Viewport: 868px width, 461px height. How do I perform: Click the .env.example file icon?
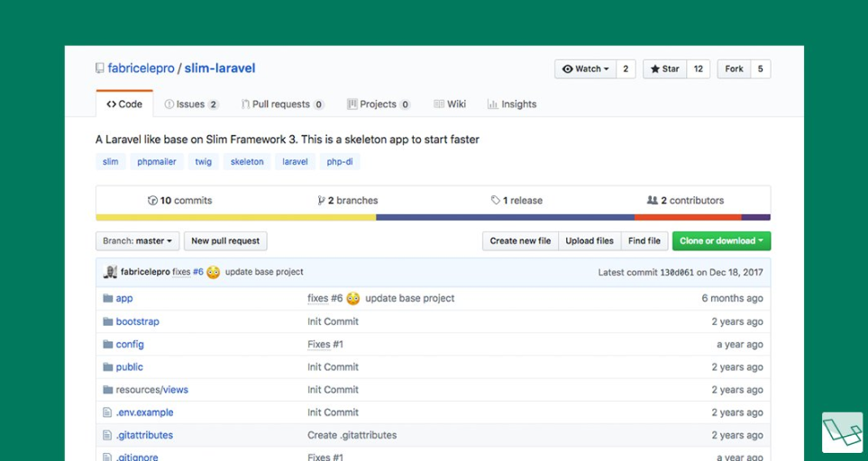pos(107,412)
